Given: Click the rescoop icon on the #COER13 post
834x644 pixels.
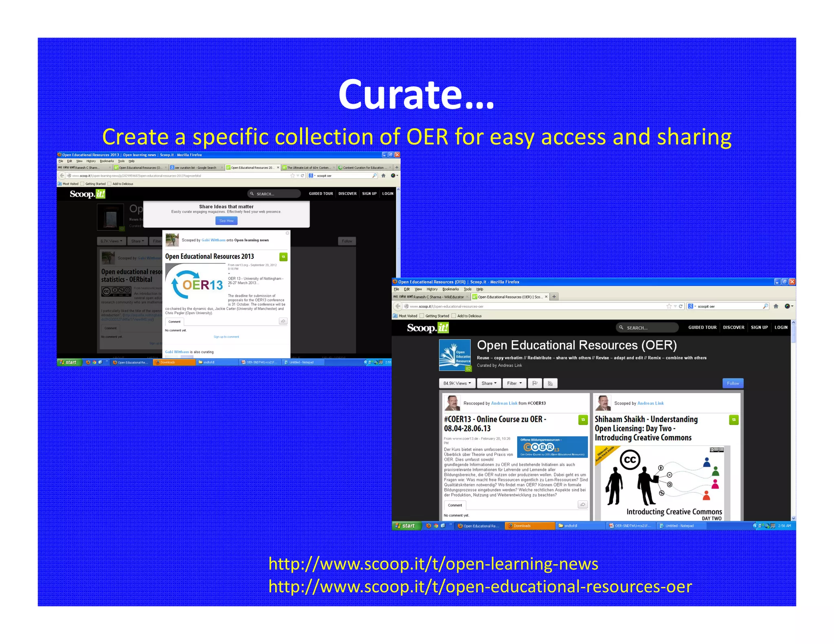Looking at the screenshot, I should tap(583, 420).
